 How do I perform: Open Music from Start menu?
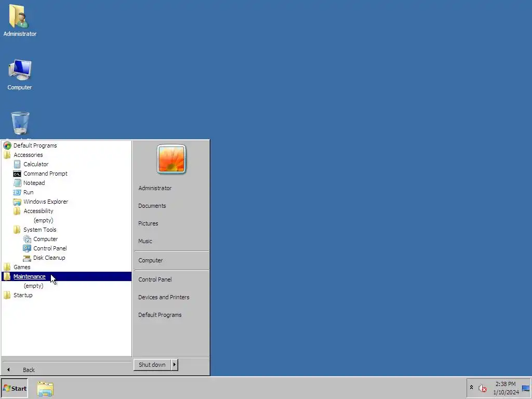tap(145, 241)
